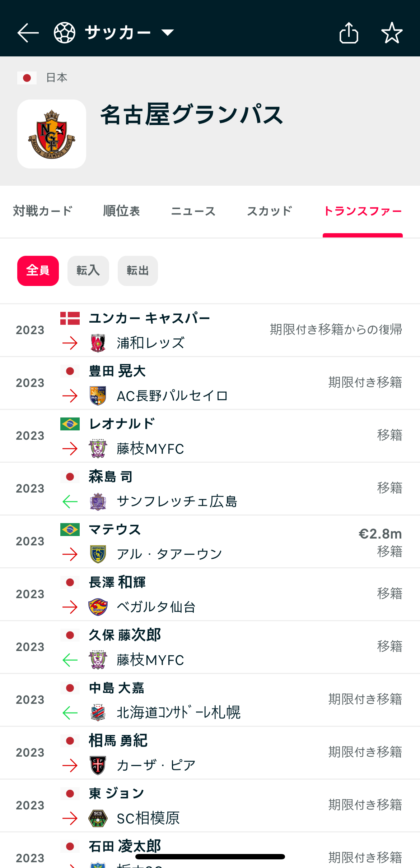Click the soccer ball sport icon
420x868 pixels.
[x=65, y=33]
